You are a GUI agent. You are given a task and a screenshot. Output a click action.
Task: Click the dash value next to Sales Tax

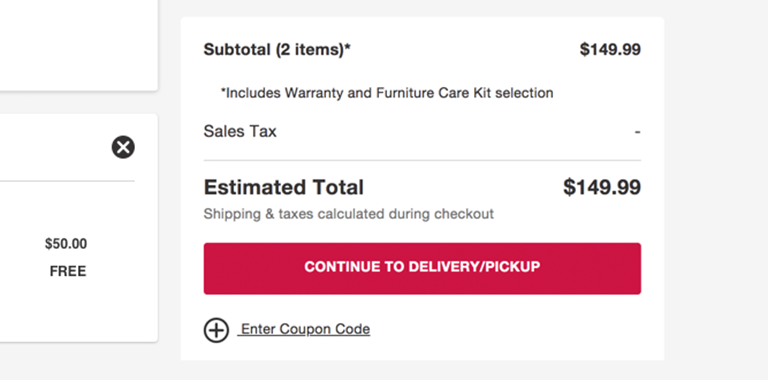pos(637,132)
